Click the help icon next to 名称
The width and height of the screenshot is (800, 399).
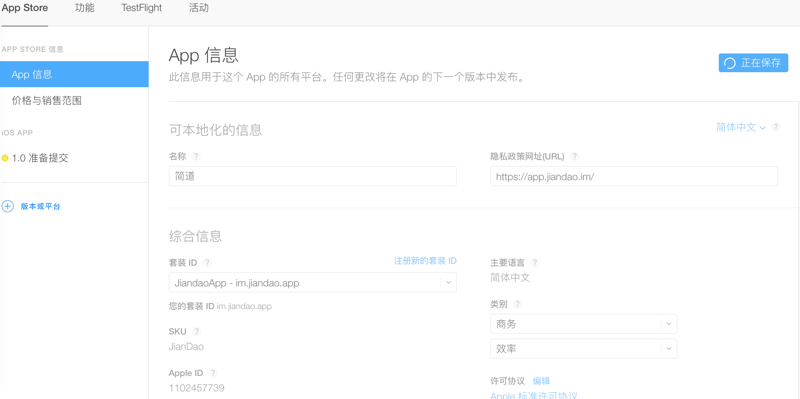pyautogui.click(x=196, y=157)
